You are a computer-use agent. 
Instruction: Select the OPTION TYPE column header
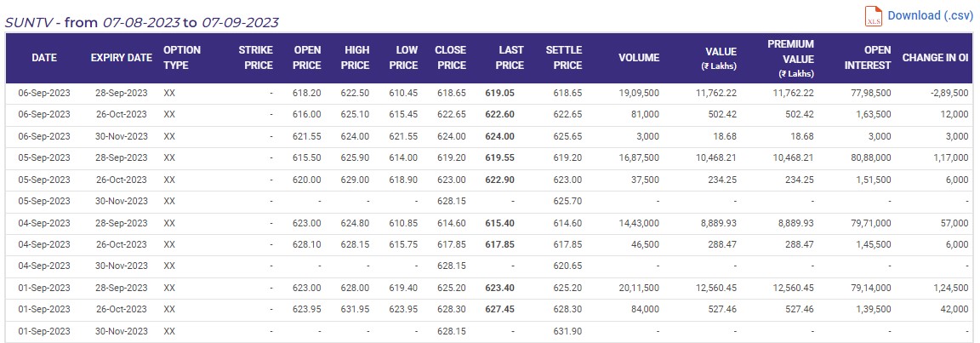[182, 58]
